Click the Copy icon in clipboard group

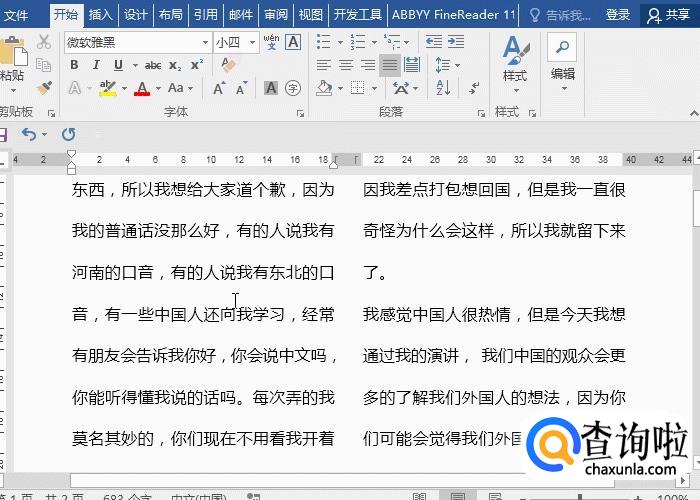43,65
